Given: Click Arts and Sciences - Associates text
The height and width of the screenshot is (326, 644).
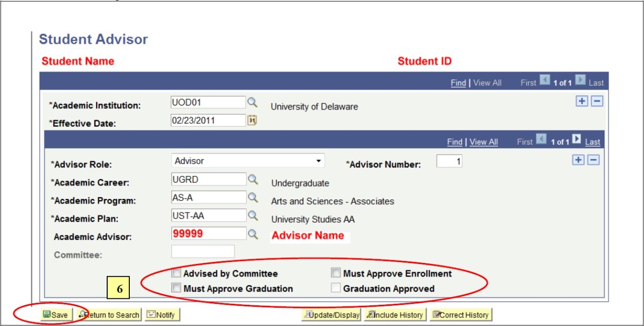Looking at the screenshot, I should coord(333,202).
